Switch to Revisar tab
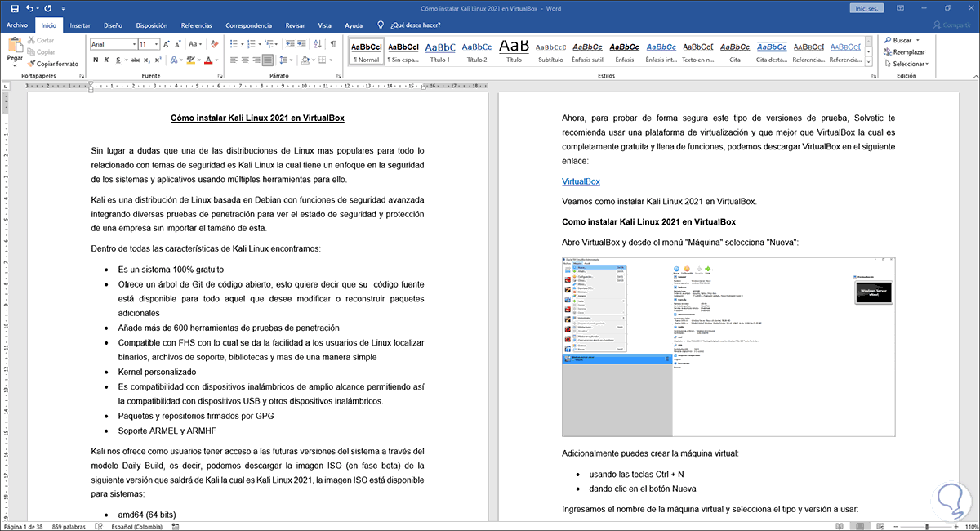 click(296, 25)
